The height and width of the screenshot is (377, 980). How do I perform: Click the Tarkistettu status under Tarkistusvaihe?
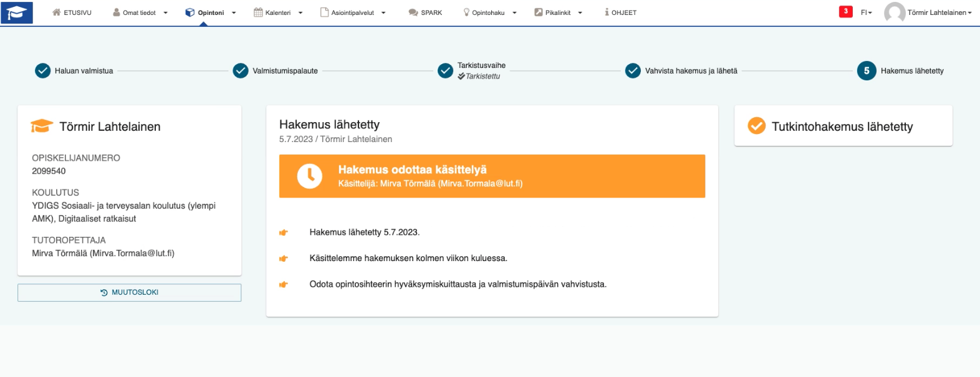tap(479, 76)
